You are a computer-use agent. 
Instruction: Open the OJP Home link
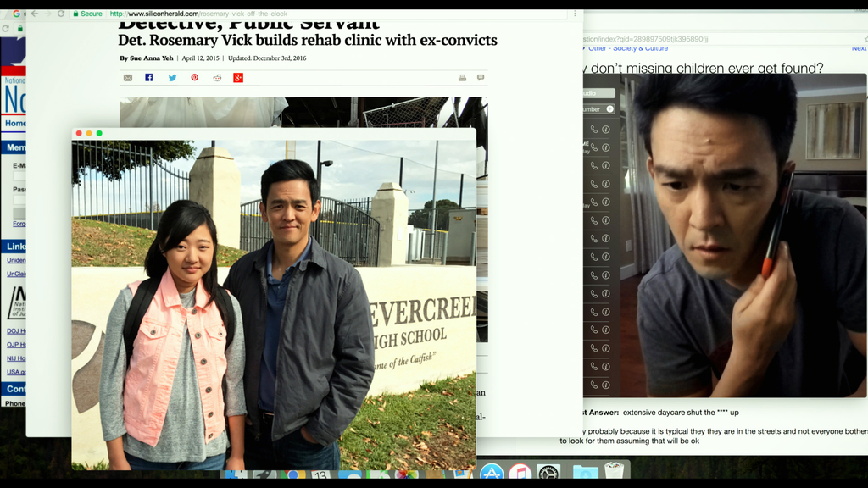point(16,345)
